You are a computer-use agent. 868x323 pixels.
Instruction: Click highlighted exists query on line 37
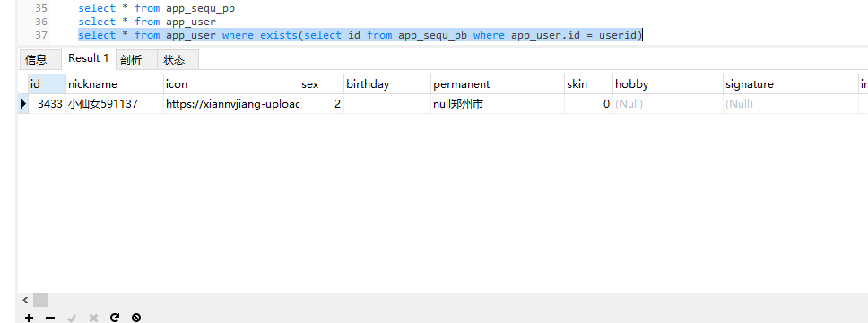360,35
